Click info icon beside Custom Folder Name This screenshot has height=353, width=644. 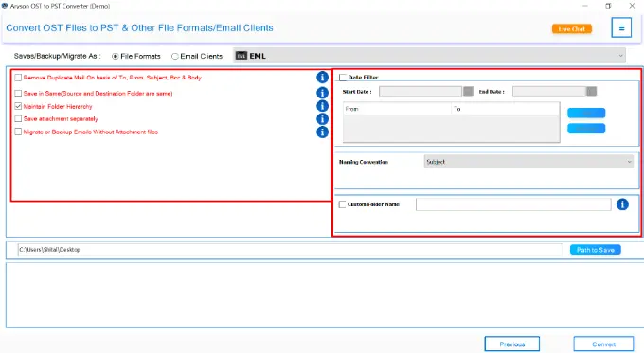coord(622,204)
